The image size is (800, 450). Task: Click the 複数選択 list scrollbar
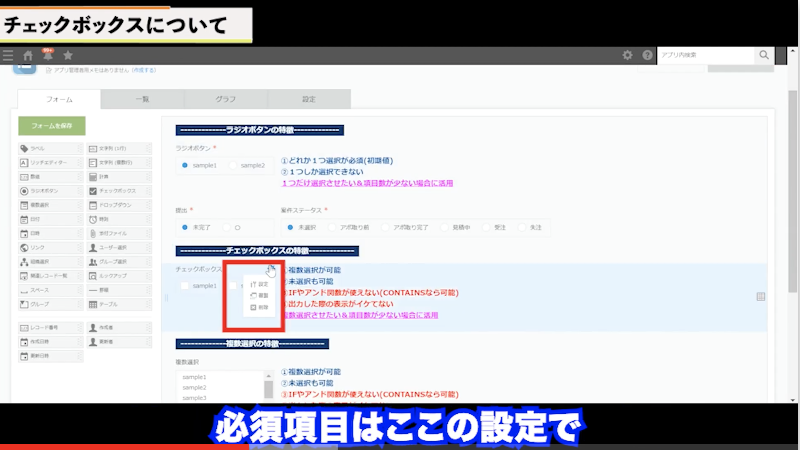268,388
